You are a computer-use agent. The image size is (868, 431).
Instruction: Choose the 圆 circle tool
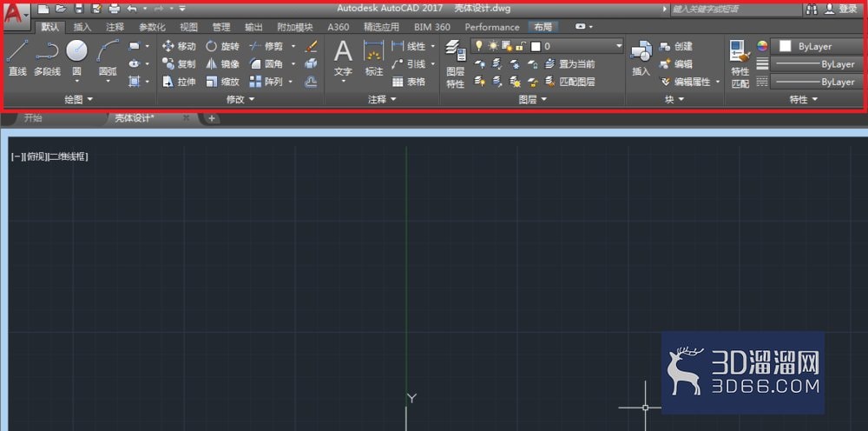(x=77, y=60)
